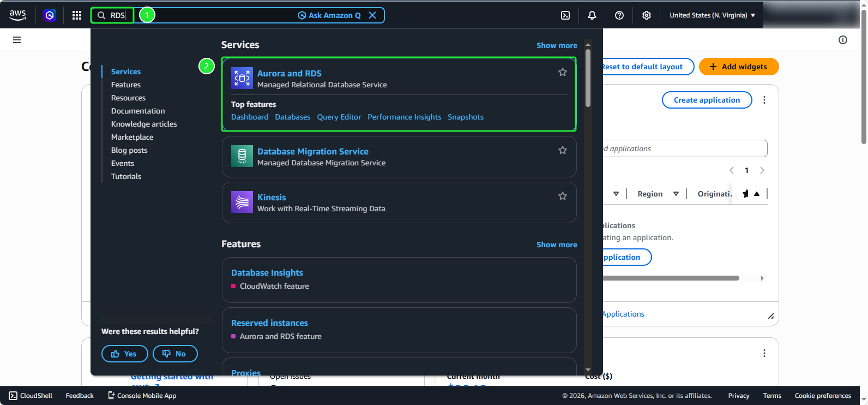Open the applications widget options menu
Viewport: 868px width, 405px height.
point(764,100)
